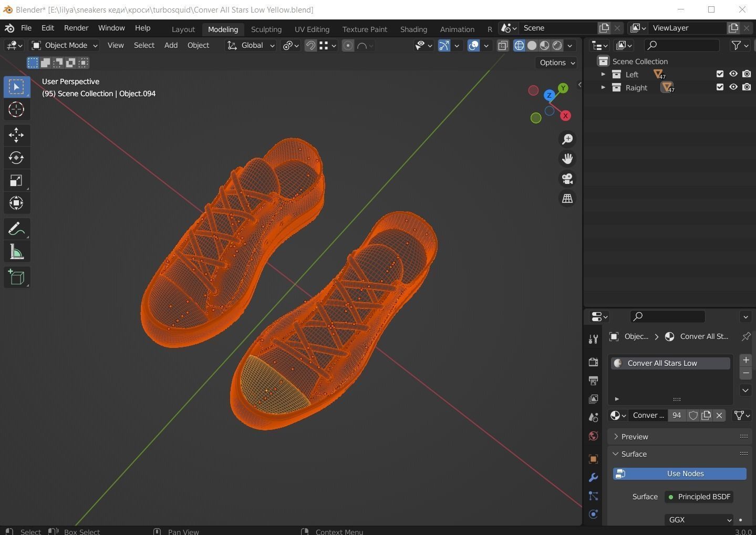Toggle X-Ray mode
The image size is (756, 535).
[x=503, y=46]
